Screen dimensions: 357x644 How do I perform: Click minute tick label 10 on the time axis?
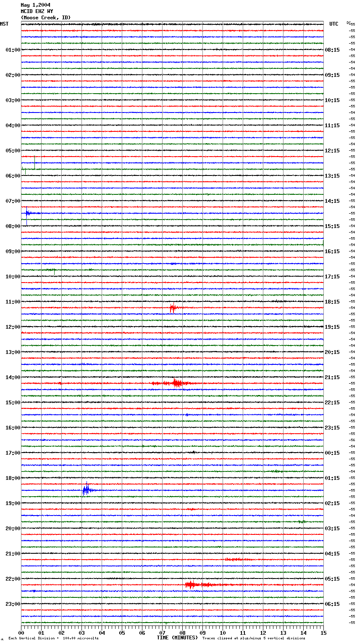pyautogui.click(x=223, y=633)
